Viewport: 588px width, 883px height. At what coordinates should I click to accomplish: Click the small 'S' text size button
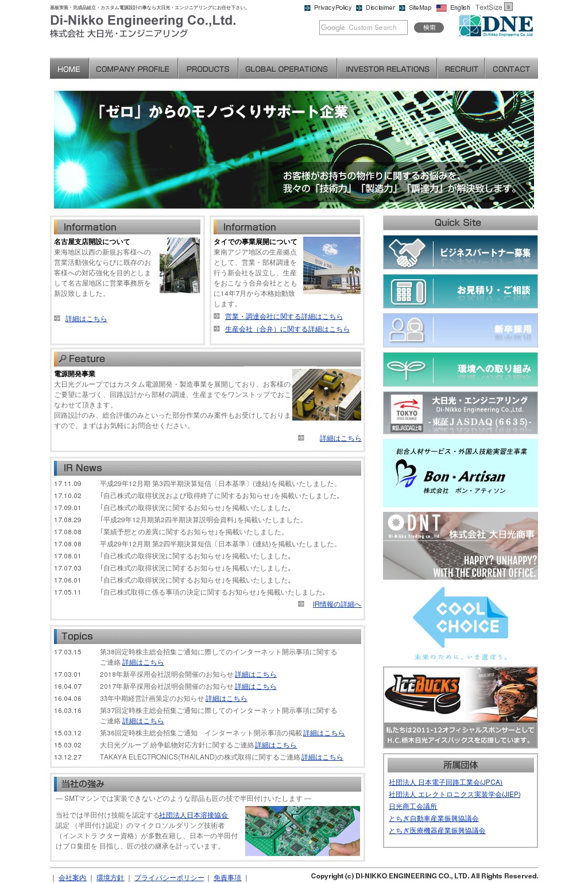(x=508, y=7)
